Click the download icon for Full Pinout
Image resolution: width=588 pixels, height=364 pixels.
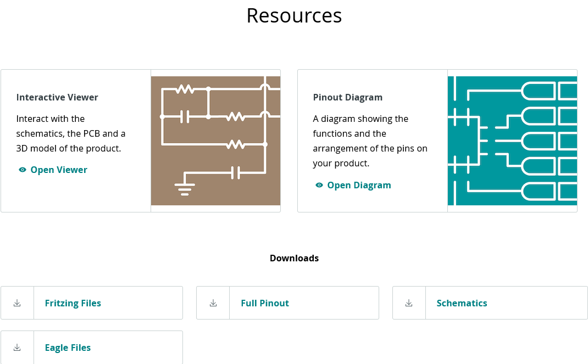coord(213,303)
